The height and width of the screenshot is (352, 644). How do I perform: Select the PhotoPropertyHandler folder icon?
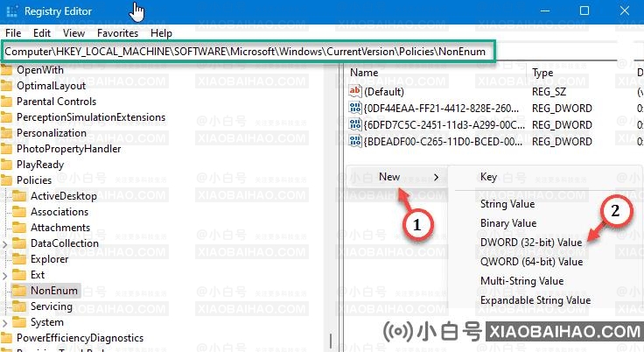point(7,149)
